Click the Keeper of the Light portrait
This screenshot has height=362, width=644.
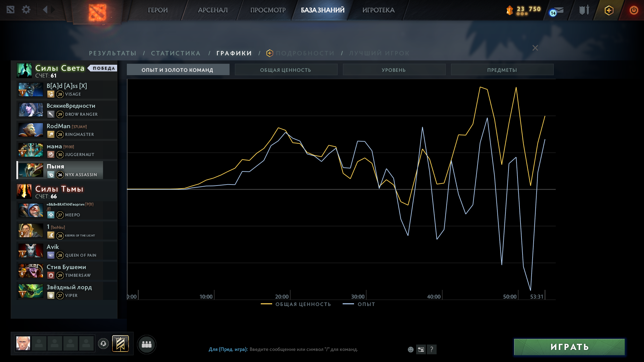[31, 230]
